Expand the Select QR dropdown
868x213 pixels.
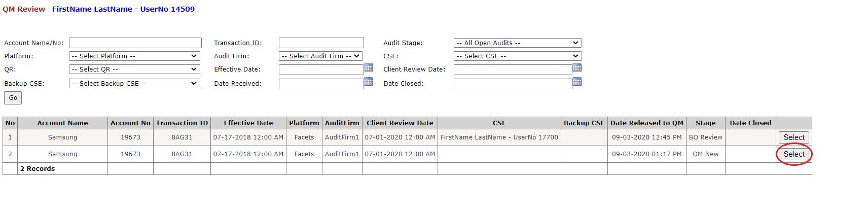point(134,69)
